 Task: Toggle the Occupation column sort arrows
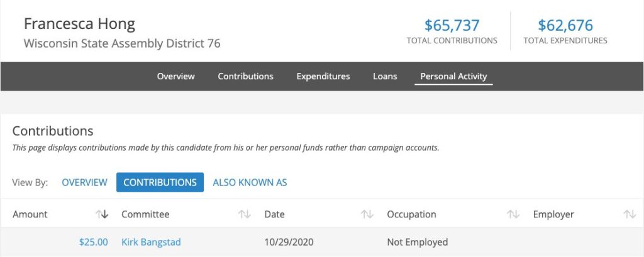click(x=513, y=214)
